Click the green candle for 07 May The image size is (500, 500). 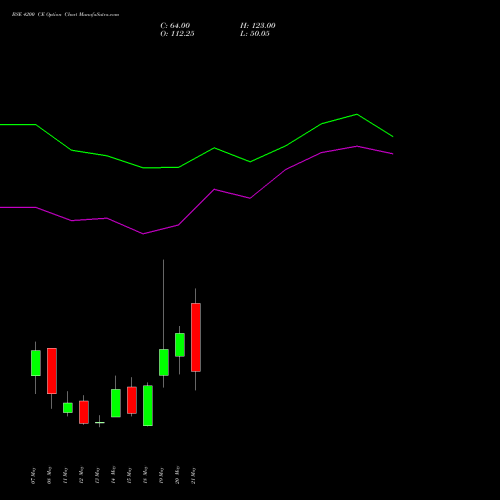36,363
